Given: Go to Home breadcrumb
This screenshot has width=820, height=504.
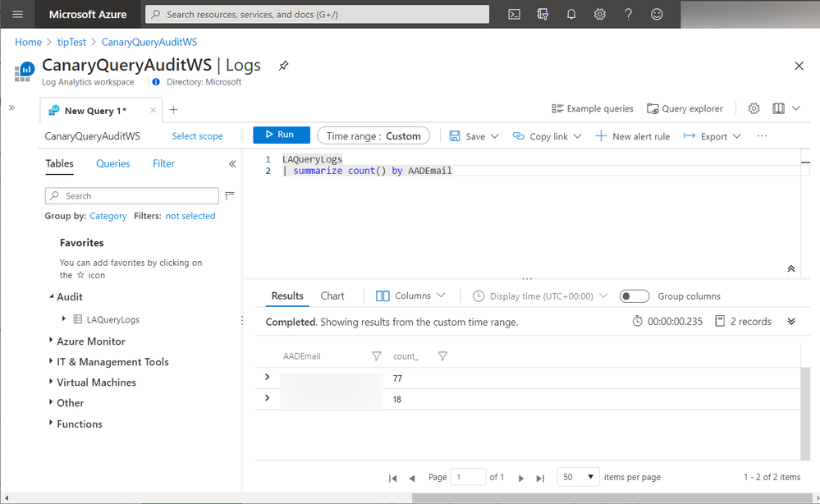Looking at the screenshot, I should tap(28, 42).
